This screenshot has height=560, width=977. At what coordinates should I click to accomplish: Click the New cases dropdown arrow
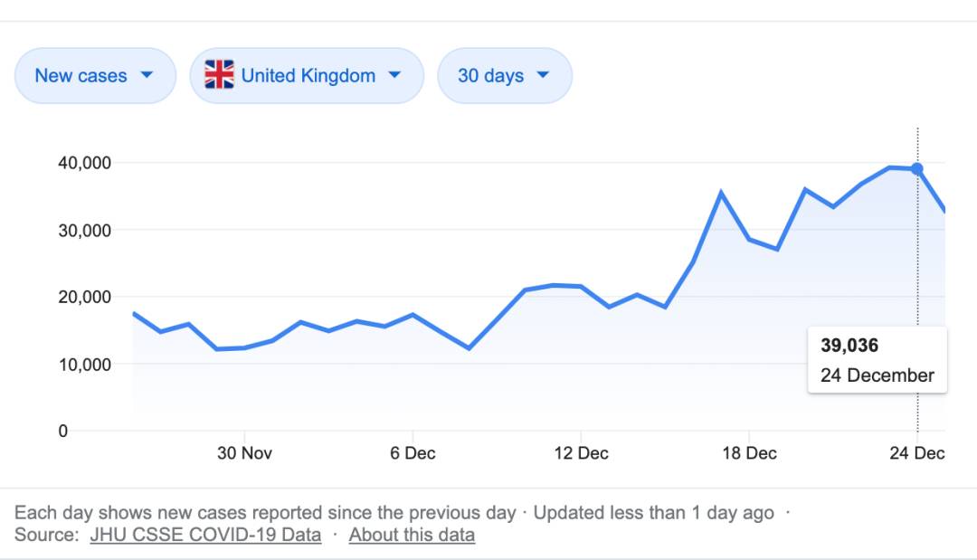tap(147, 75)
